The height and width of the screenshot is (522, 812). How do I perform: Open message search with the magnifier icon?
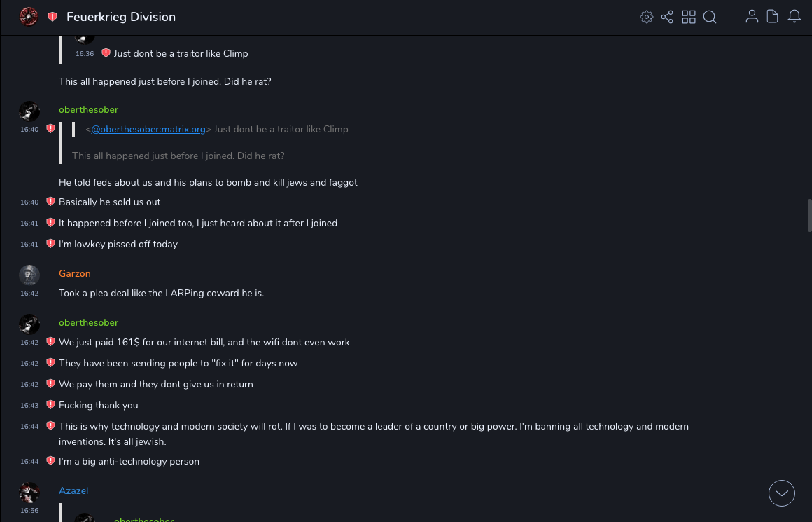pyautogui.click(x=710, y=17)
